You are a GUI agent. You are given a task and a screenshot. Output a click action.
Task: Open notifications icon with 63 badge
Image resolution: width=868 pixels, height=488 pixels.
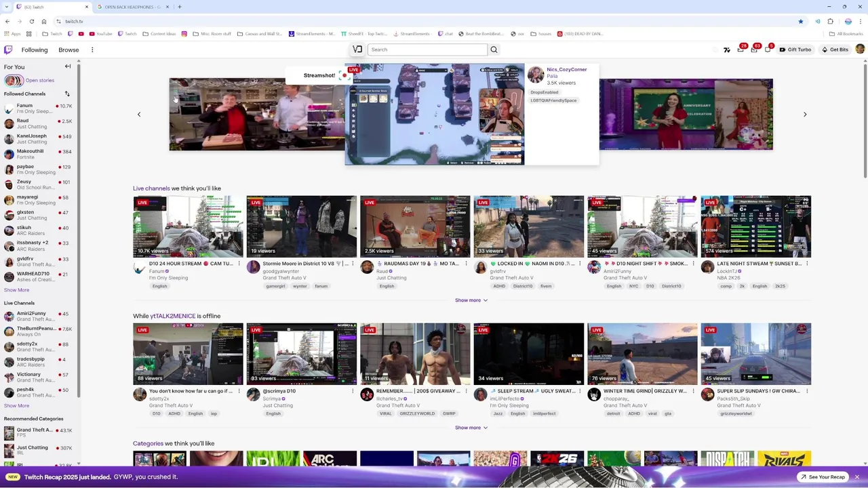[x=754, y=49]
